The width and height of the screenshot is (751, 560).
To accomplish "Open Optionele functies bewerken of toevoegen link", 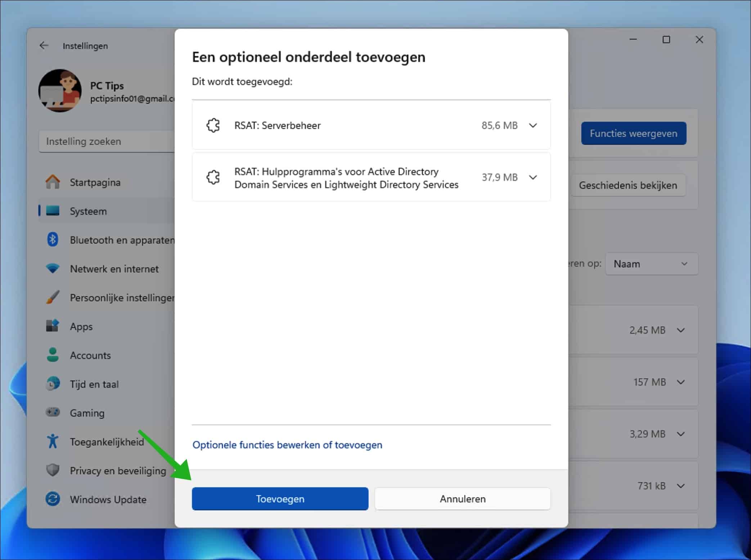I will (x=287, y=445).
